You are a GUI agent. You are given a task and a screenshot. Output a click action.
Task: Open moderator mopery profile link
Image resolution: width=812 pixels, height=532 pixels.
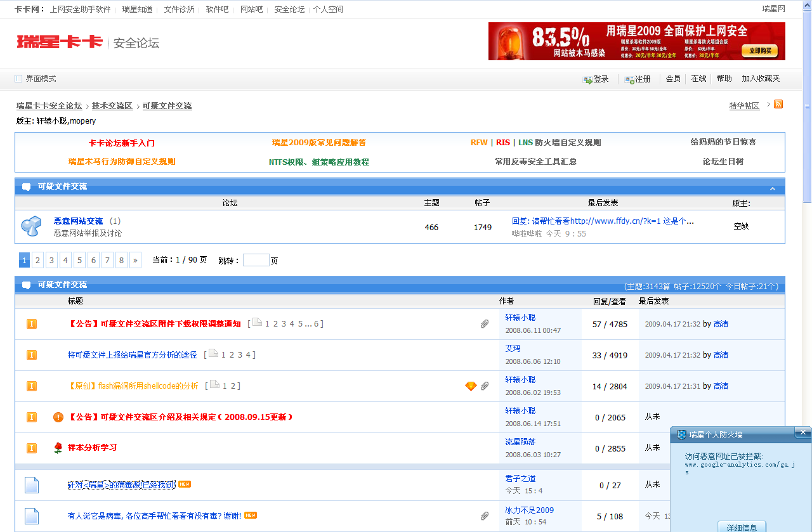coord(82,120)
